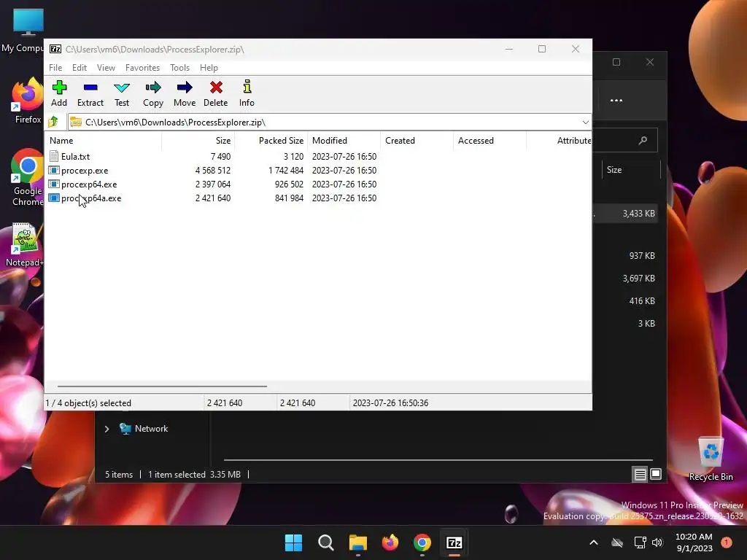The height and width of the screenshot is (560, 747).
Task: Open File Explorer from the taskbar
Action: [357, 542]
